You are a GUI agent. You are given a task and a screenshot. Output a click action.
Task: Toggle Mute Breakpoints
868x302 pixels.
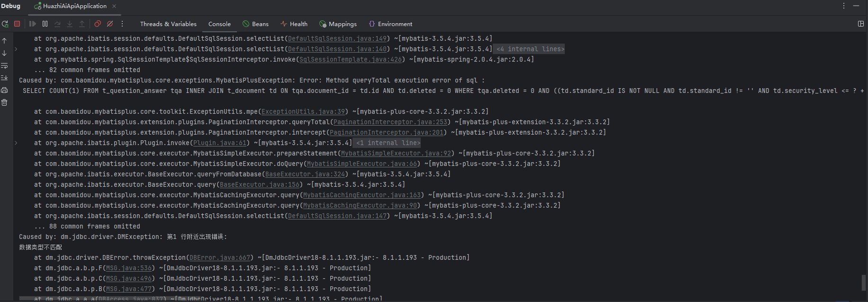pyautogui.click(x=110, y=24)
